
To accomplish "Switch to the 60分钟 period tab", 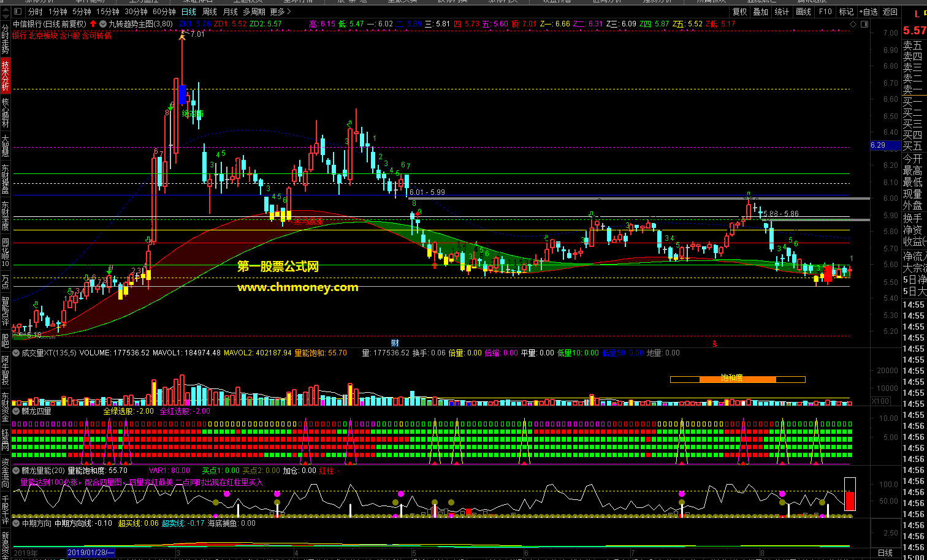I will pyautogui.click(x=164, y=12).
